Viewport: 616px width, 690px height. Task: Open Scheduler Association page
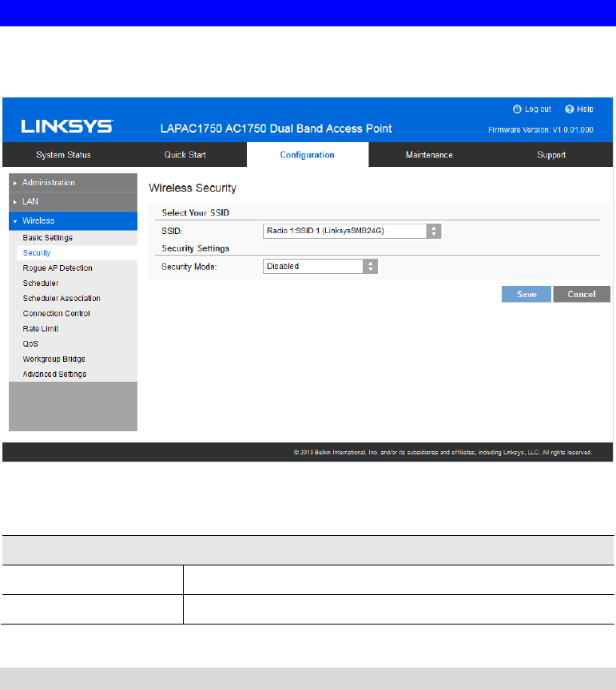pos(62,299)
